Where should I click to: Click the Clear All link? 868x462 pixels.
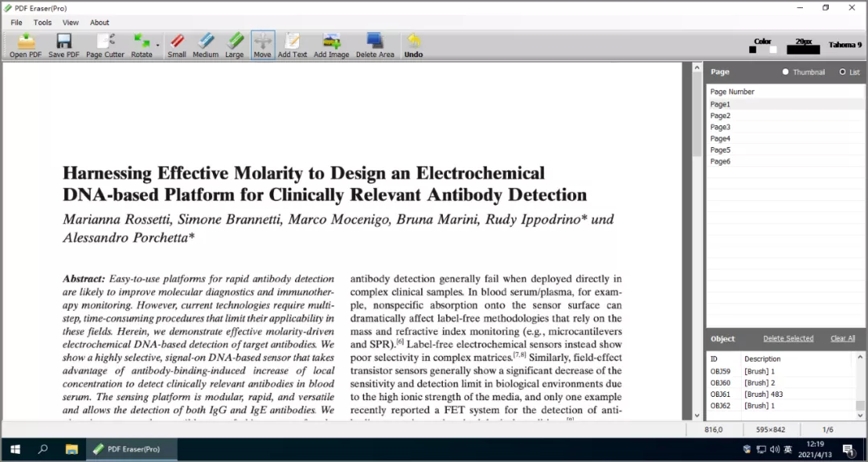(842, 338)
